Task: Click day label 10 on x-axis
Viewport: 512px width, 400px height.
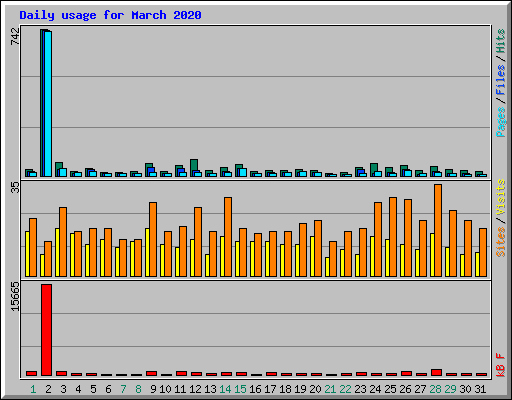Action: point(165,389)
